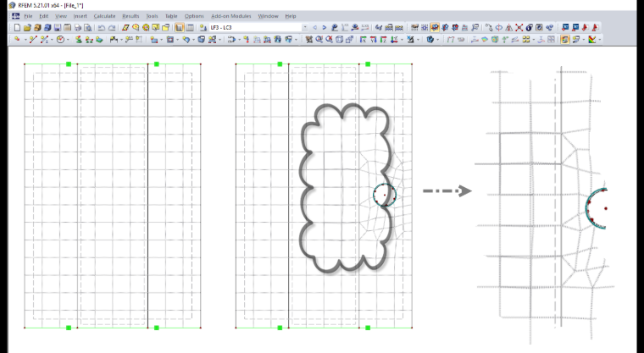644x353 pixels.
Task: Open the Calculate menu
Action: tap(104, 16)
